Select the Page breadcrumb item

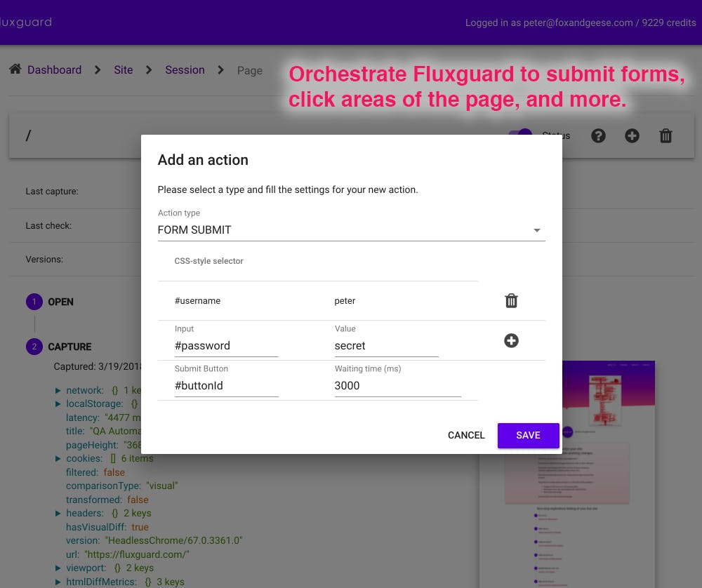tap(250, 71)
